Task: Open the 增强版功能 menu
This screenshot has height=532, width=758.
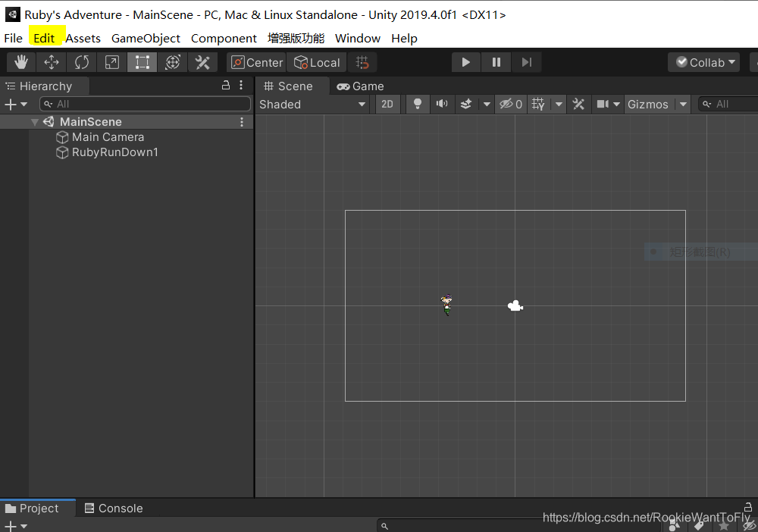Action: 296,38
